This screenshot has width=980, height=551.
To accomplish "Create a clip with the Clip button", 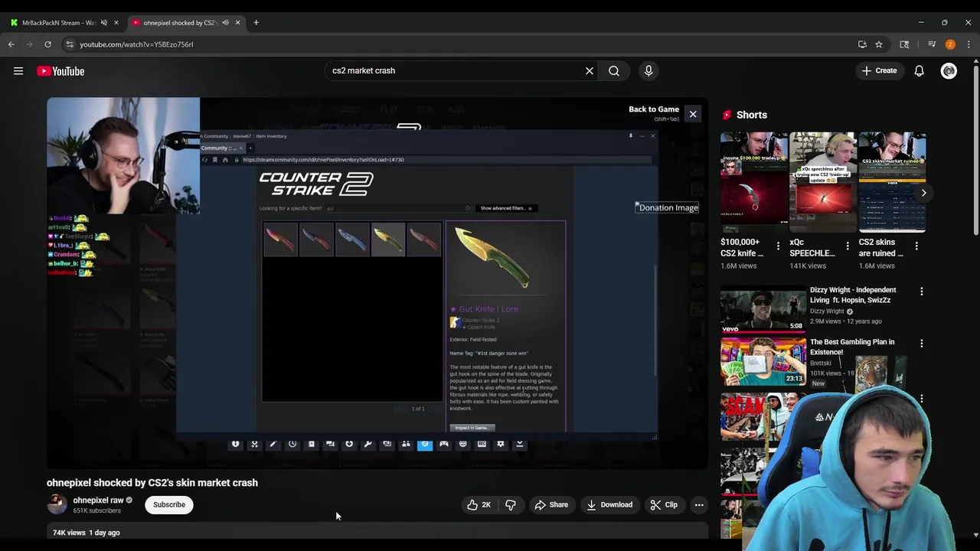I will [664, 505].
